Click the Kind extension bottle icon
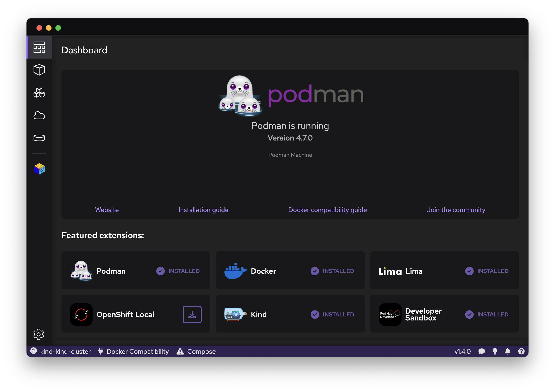Viewport: 555px width, 392px height. click(x=235, y=315)
